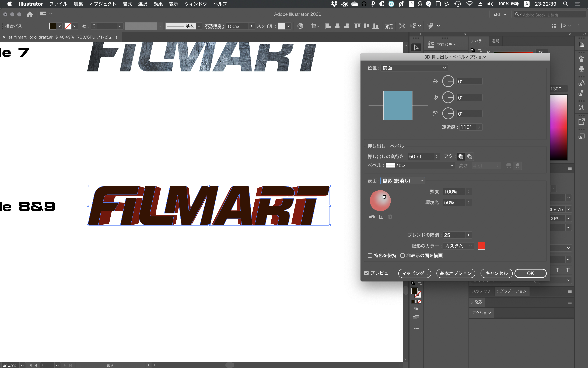Click the lighting sphere preview
Image resolution: width=588 pixels, height=368 pixels.
[x=380, y=200]
